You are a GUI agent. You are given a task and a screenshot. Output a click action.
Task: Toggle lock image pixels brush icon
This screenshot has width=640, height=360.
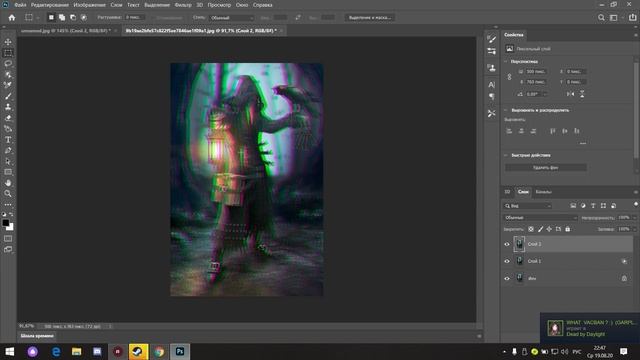point(540,229)
